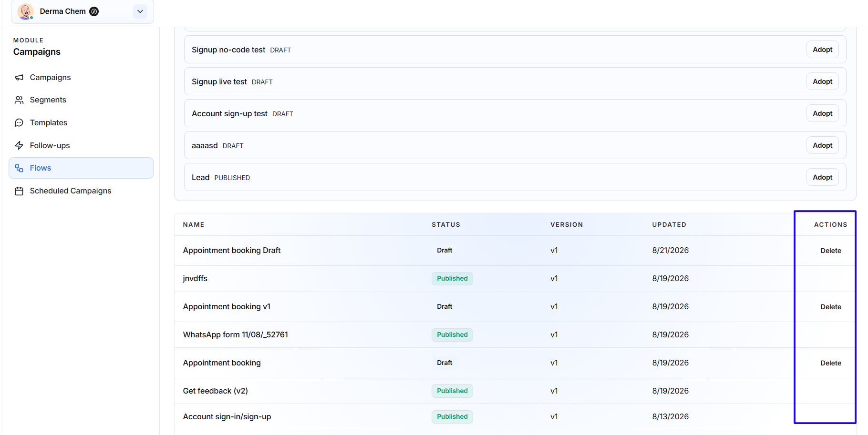The height and width of the screenshot is (435, 868).
Task: Open the Get feedback (v2) flow
Action: [515, 391]
